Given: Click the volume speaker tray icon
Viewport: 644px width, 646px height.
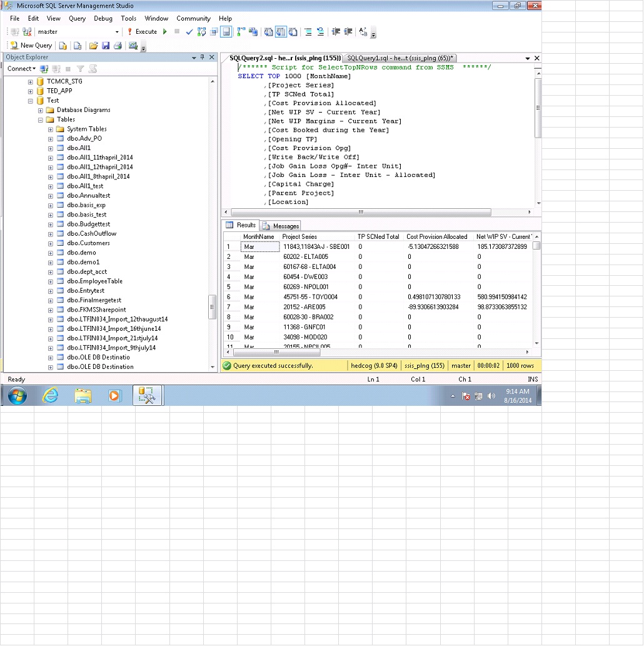Looking at the screenshot, I should pos(491,396).
